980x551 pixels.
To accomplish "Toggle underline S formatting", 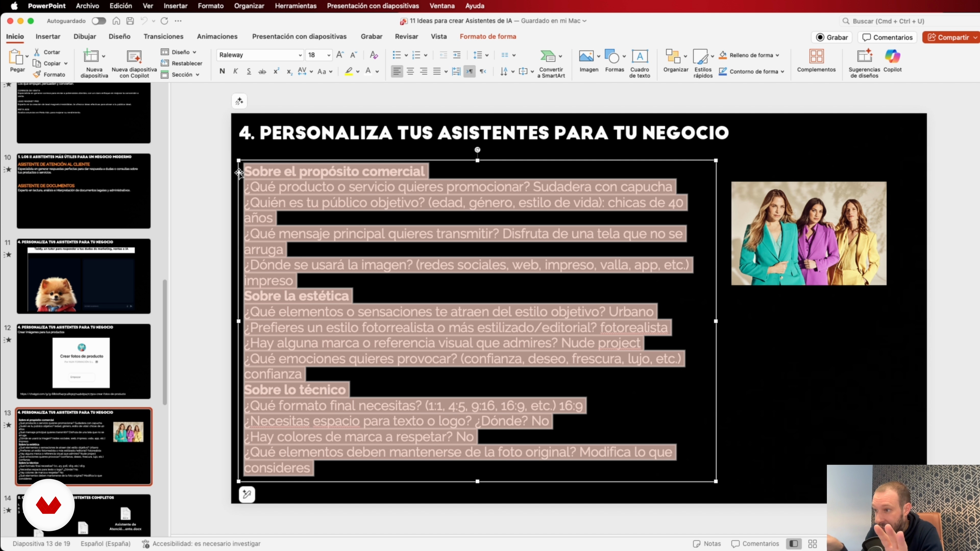I will pos(249,71).
